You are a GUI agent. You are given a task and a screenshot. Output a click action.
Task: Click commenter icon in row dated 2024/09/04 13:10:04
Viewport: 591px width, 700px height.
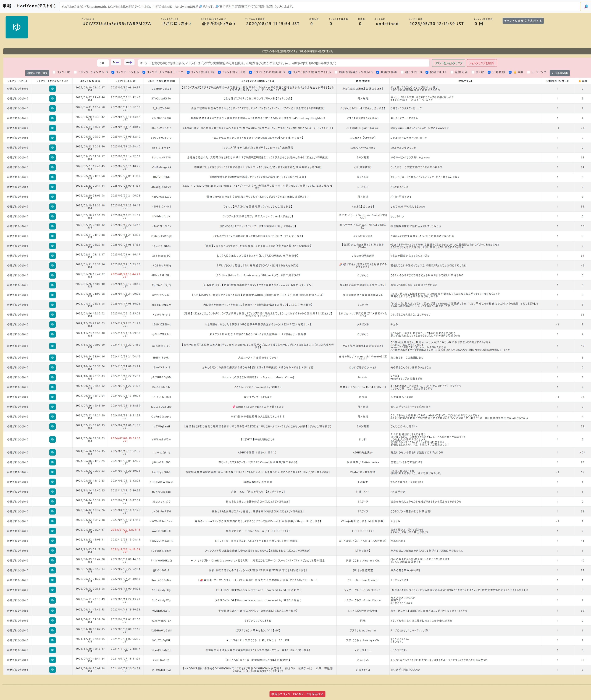click(x=52, y=397)
